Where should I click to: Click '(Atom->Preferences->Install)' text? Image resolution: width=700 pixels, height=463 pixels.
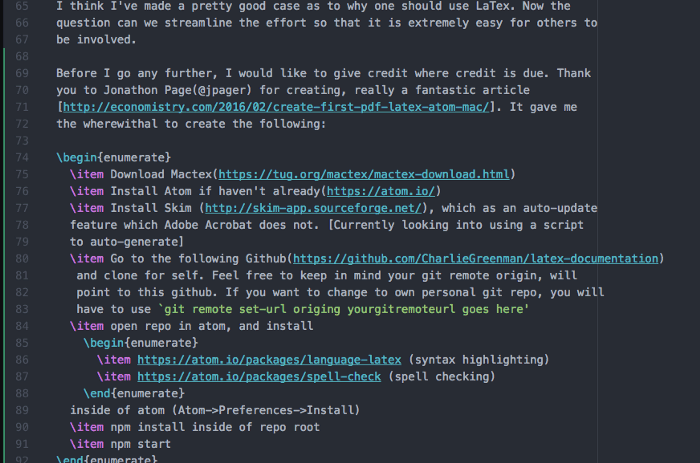266,411
